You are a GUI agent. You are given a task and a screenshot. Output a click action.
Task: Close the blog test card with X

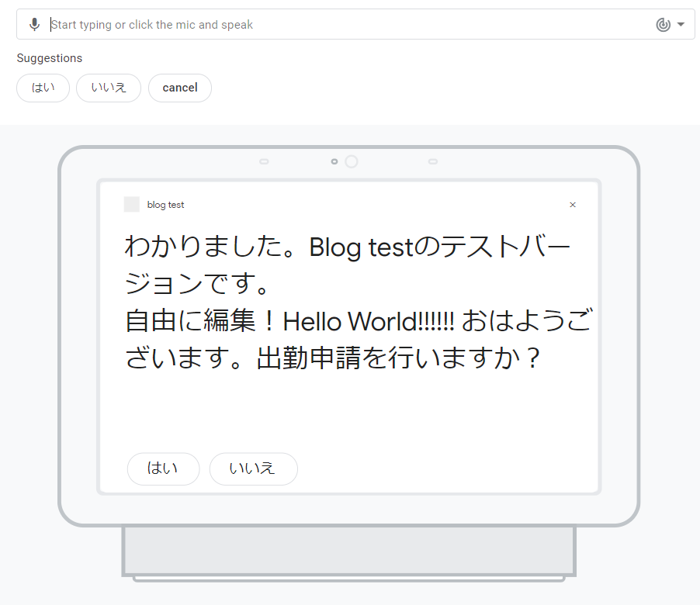point(573,205)
